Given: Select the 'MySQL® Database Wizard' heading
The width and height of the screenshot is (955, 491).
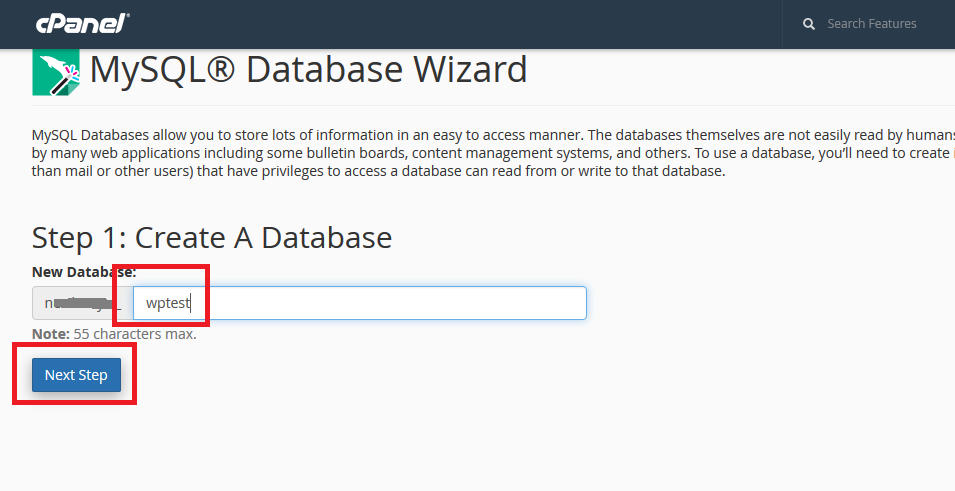Looking at the screenshot, I should (x=308, y=69).
